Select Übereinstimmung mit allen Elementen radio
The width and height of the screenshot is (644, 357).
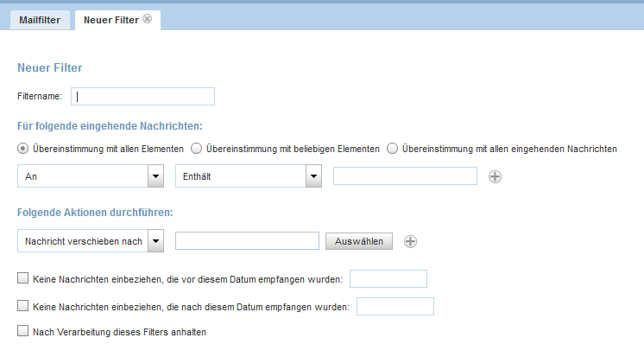22,149
